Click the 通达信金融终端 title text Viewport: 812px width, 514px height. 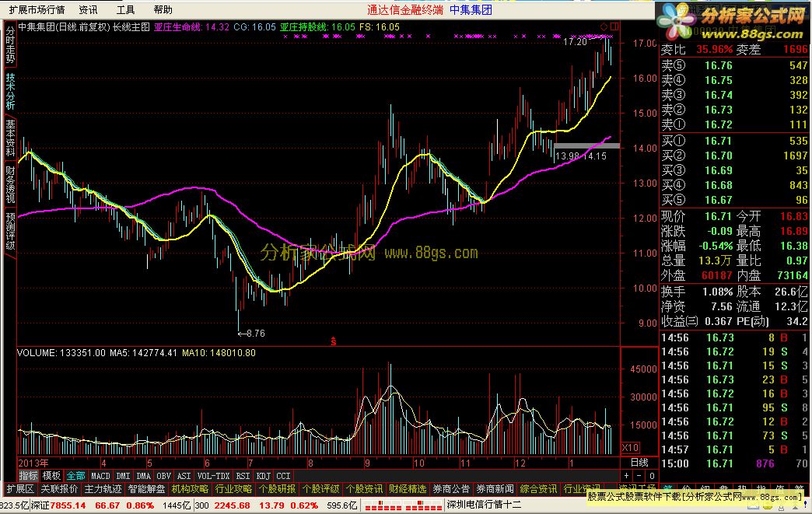[405, 9]
